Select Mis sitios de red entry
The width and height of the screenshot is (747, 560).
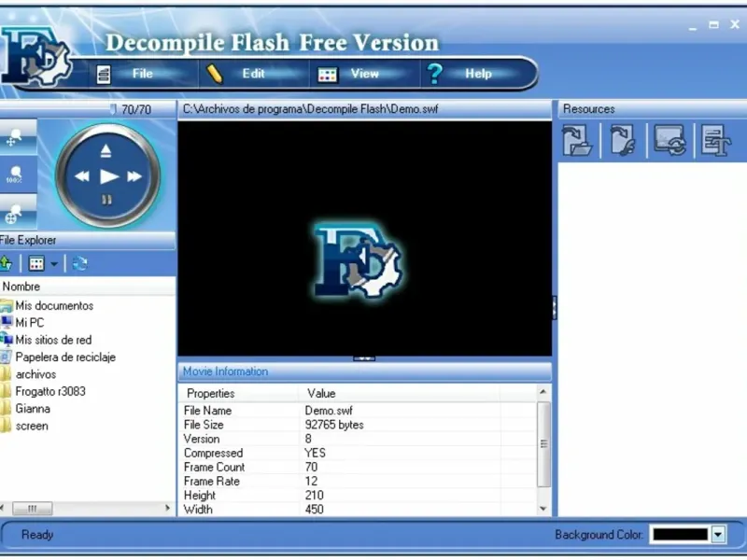pyautogui.click(x=53, y=340)
